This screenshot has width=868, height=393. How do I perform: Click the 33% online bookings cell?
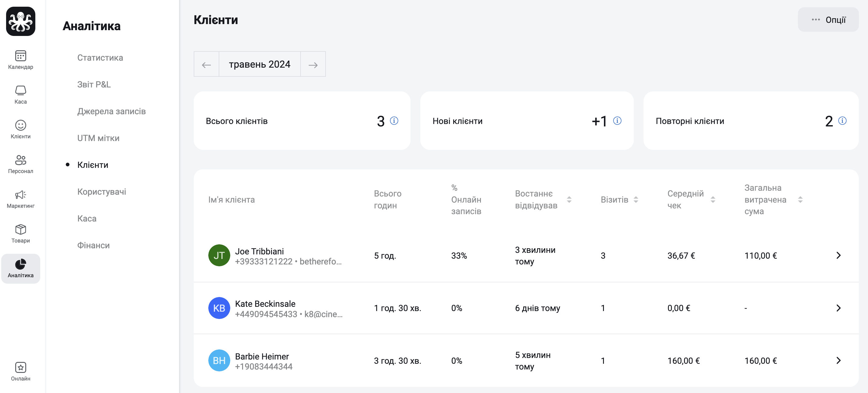459,256
